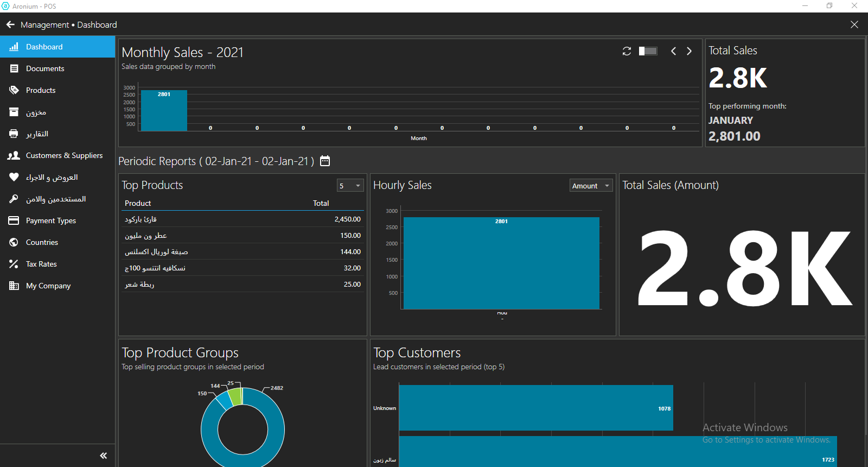Open the Hourly Sales Amount dropdown
This screenshot has height=467, width=868.
point(591,186)
